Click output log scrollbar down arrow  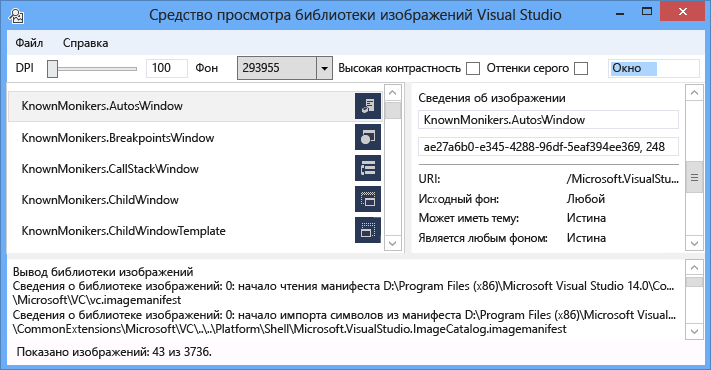pyautogui.click(x=694, y=331)
